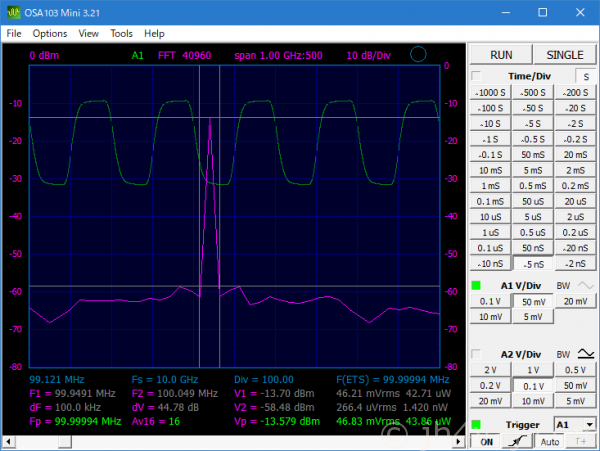Toggle the S button beside Time/Div
Image resolution: width=600 pixels, height=451 pixels.
[x=586, y=77]
